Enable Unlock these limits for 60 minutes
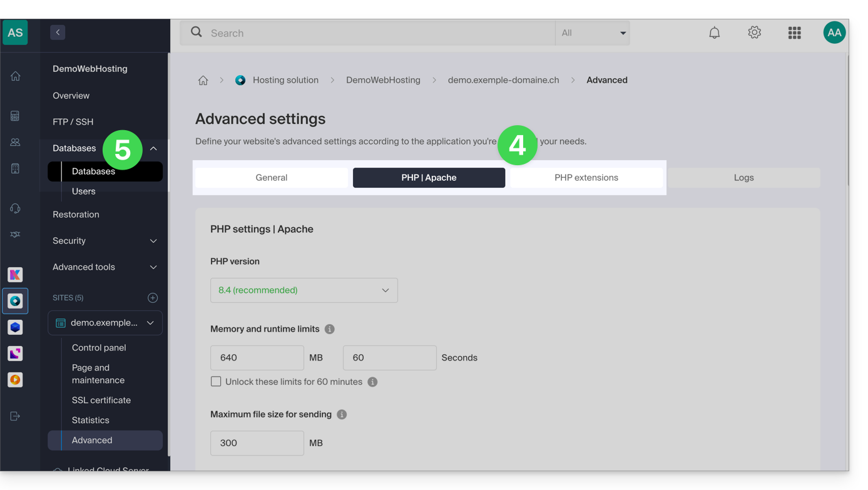The width and height of the screenshot is (868, 490). click(x=216, y=382)
